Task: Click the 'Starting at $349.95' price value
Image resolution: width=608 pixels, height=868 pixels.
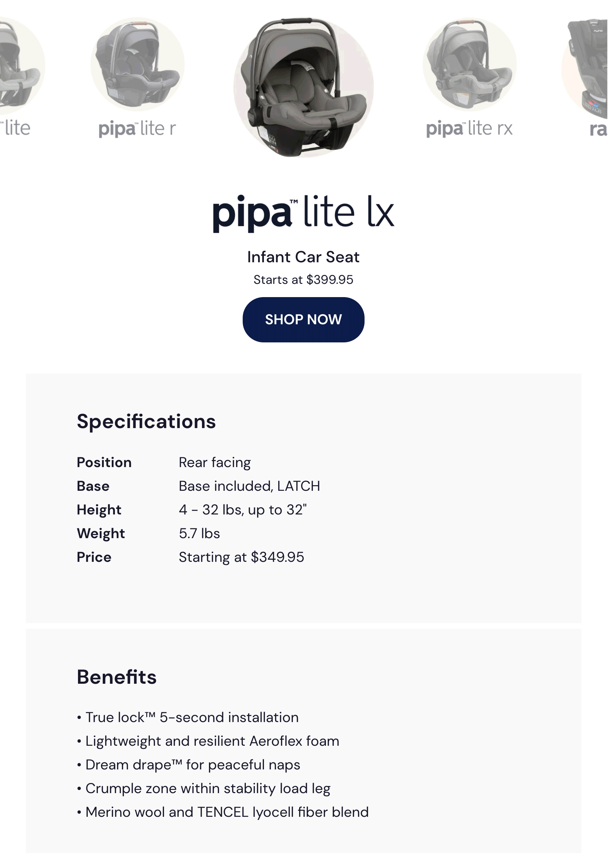Action: pyautogui.click(x=241, y=557)
